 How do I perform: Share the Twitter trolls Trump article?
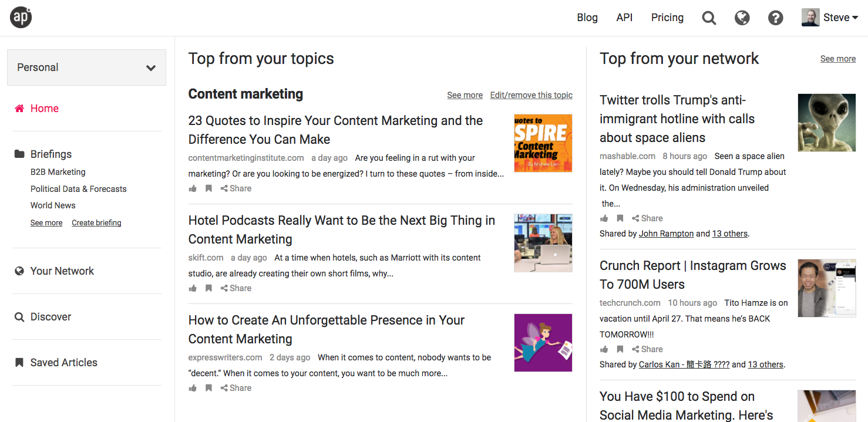coord(647,218)
